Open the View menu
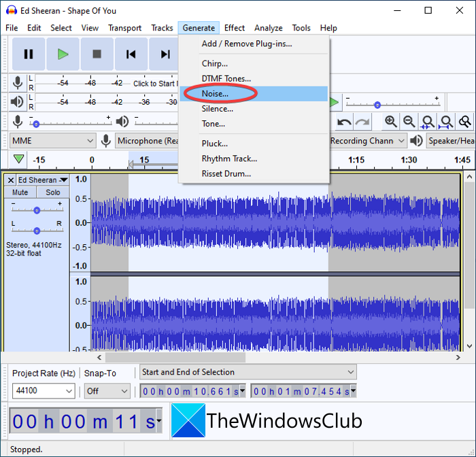This screenshot has width=476, height=457. tap(90, 28)
